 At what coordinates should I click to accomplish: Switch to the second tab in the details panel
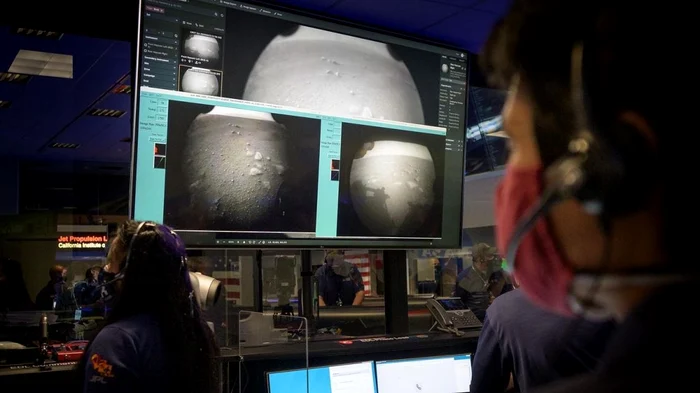coord(453,59)
